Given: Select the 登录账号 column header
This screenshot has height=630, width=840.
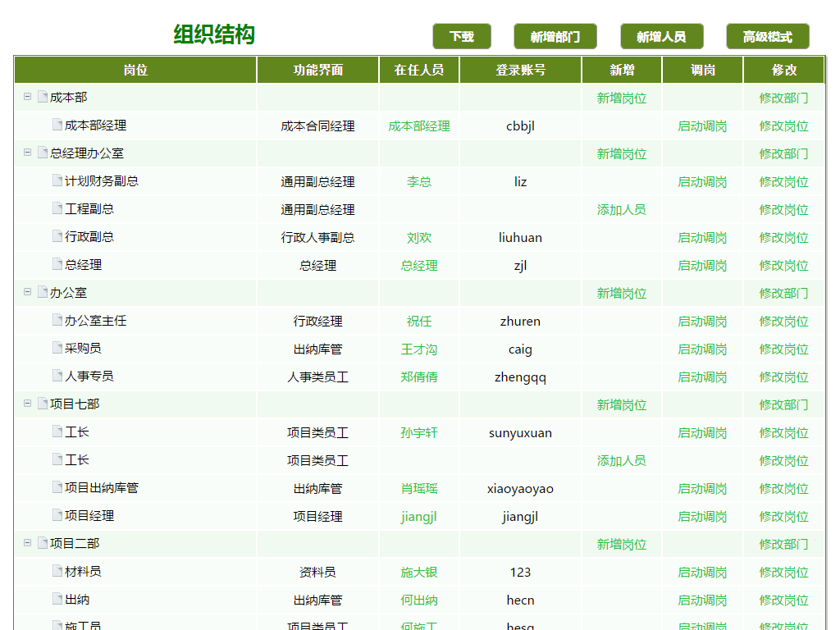Looking at the screenshot, I should point(520,70).
